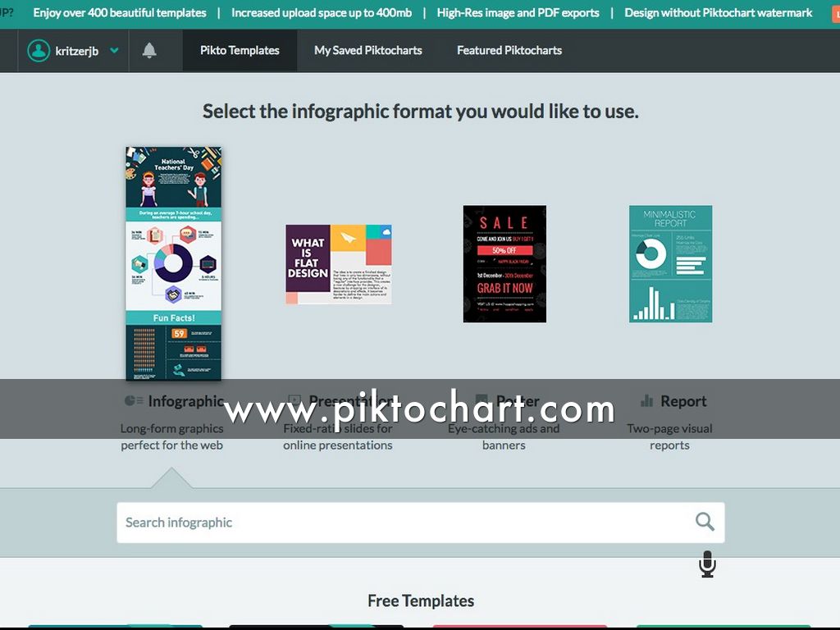
Task: Open the My Saved Piktocharts tab
Action: coord(367,51)
